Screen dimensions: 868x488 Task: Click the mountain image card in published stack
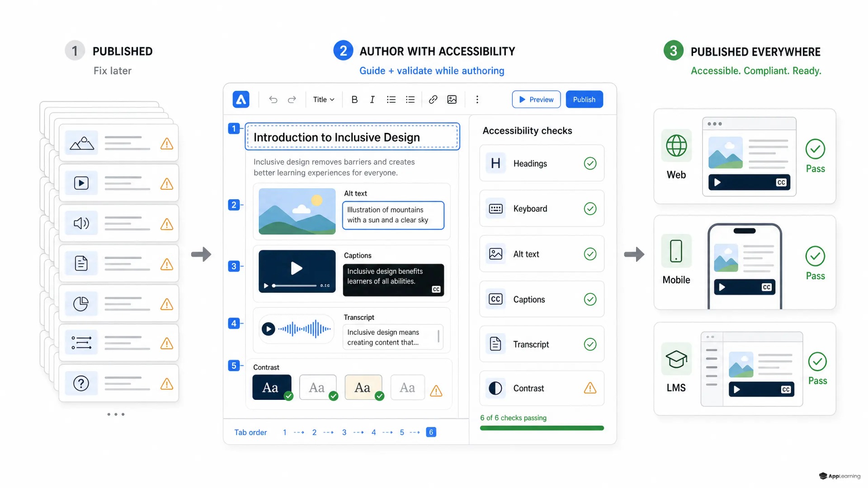pyautogui.click(x=118, y=143)
